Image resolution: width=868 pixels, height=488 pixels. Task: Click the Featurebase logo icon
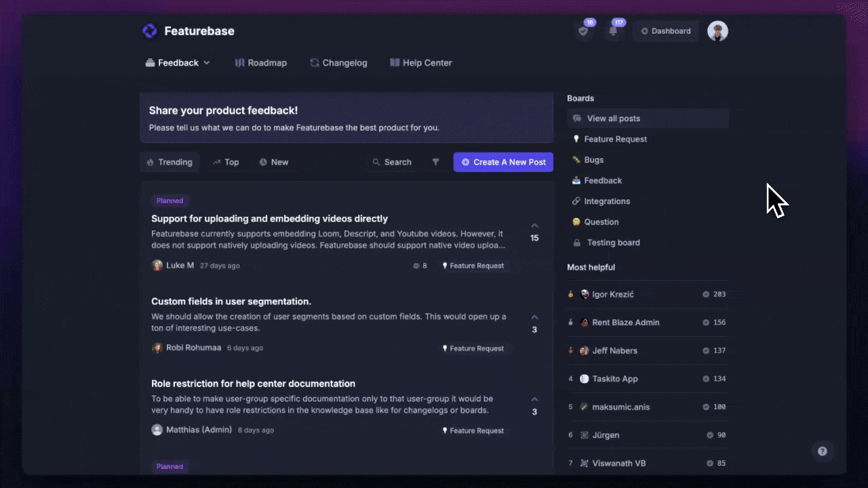[149, 30]
